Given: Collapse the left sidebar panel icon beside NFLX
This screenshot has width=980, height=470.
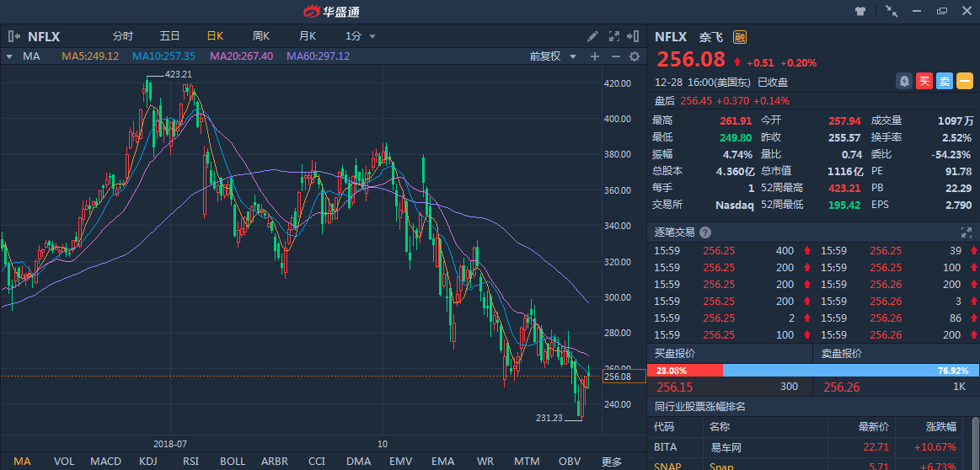Looking at the screenshot, I should coord(14,36).
